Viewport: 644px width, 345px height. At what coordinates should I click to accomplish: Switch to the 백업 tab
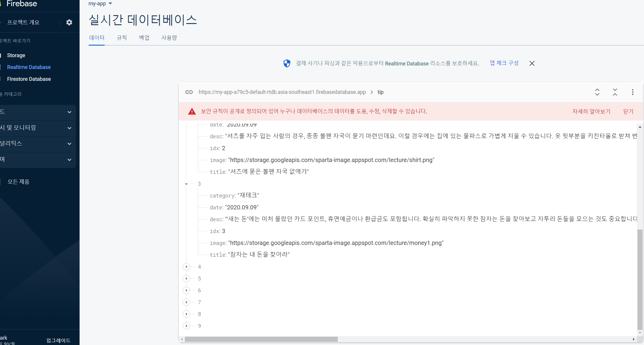144,38
